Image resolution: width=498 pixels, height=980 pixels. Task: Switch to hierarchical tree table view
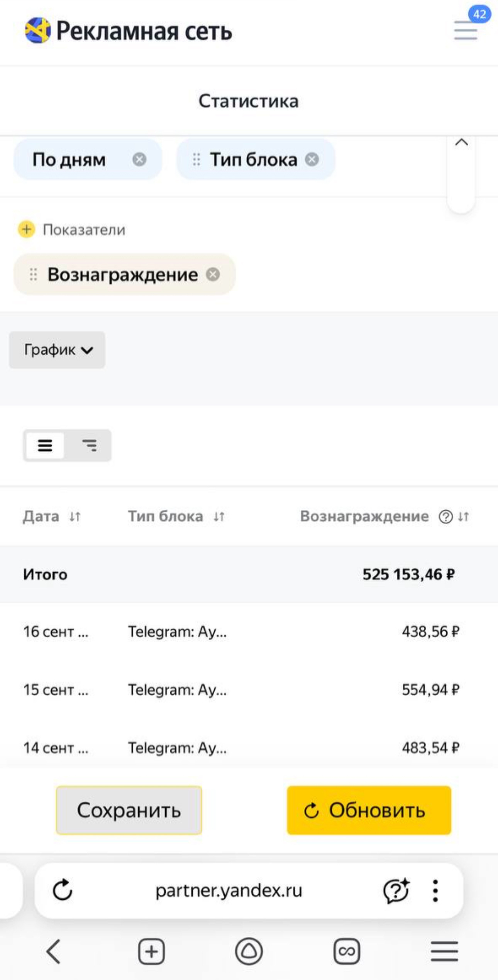pos(90,445)
